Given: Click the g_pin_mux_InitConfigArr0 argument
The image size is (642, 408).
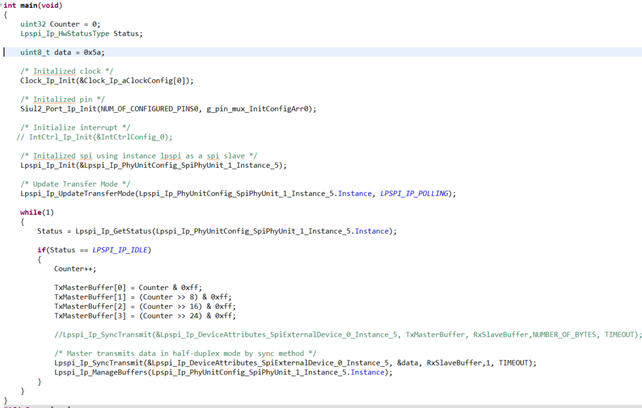Looking at the screenshot, I should [257, 109].
